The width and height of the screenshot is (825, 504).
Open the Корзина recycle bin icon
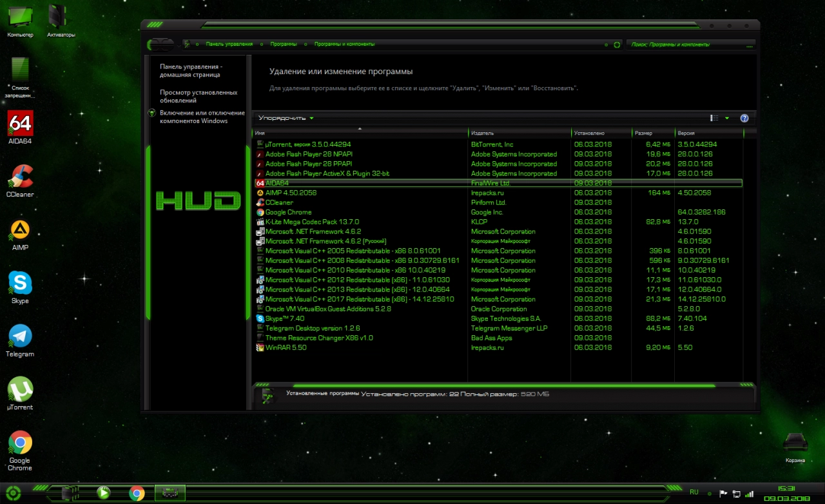(795, 447)
